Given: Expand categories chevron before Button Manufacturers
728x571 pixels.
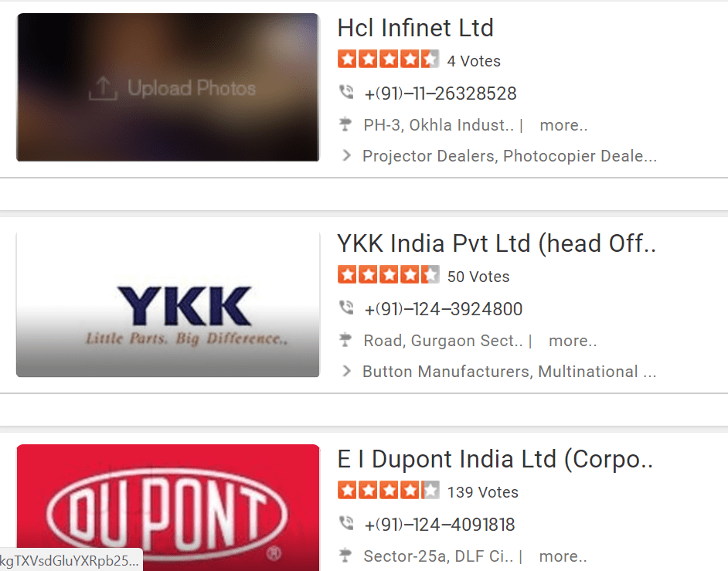Looking at the screenshot, I should coord(346,371).
